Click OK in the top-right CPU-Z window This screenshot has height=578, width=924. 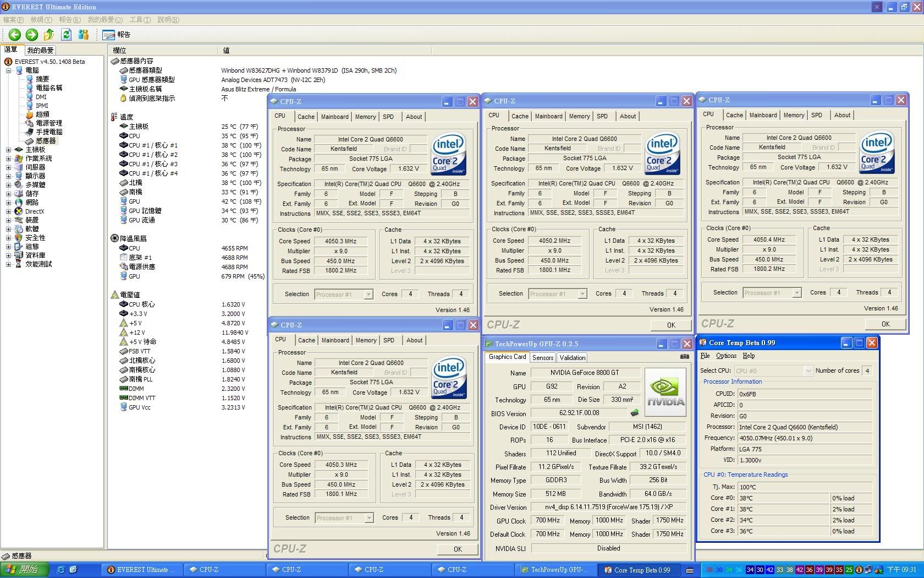[x=886, y=324]
